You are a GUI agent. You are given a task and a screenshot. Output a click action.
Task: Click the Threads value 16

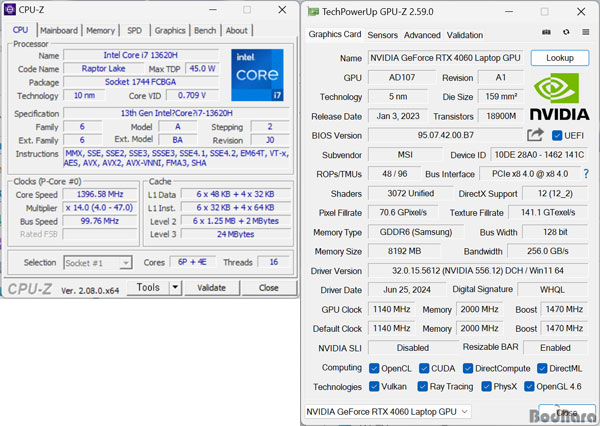(x=274, y=262)
